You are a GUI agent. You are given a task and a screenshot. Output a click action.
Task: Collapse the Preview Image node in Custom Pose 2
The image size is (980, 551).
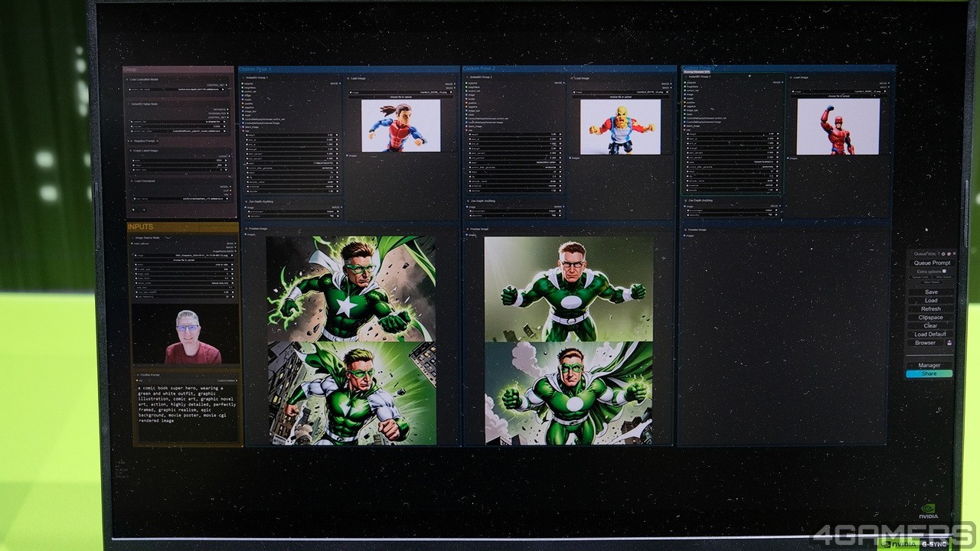pyautogui.click(x=468, y=229)
